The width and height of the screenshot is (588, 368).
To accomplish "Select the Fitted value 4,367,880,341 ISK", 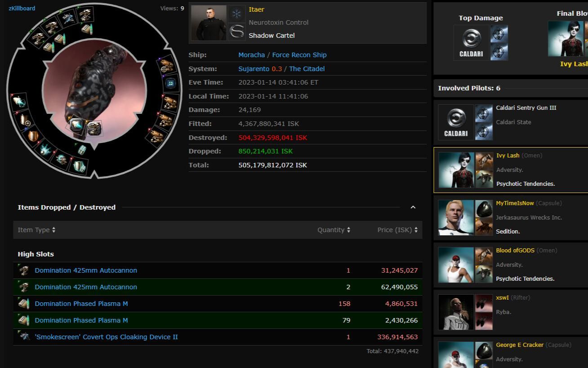I will pyautogui.click(x=269, y=124).
